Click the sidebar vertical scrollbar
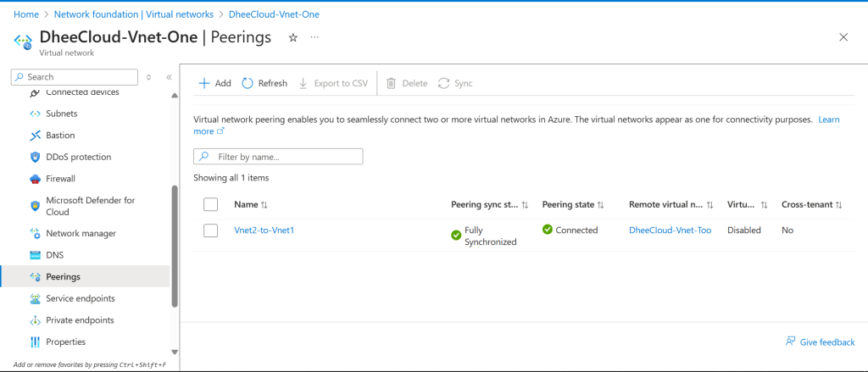The width and height of the screenshot is (868, 372). click(x=175, y=246)
